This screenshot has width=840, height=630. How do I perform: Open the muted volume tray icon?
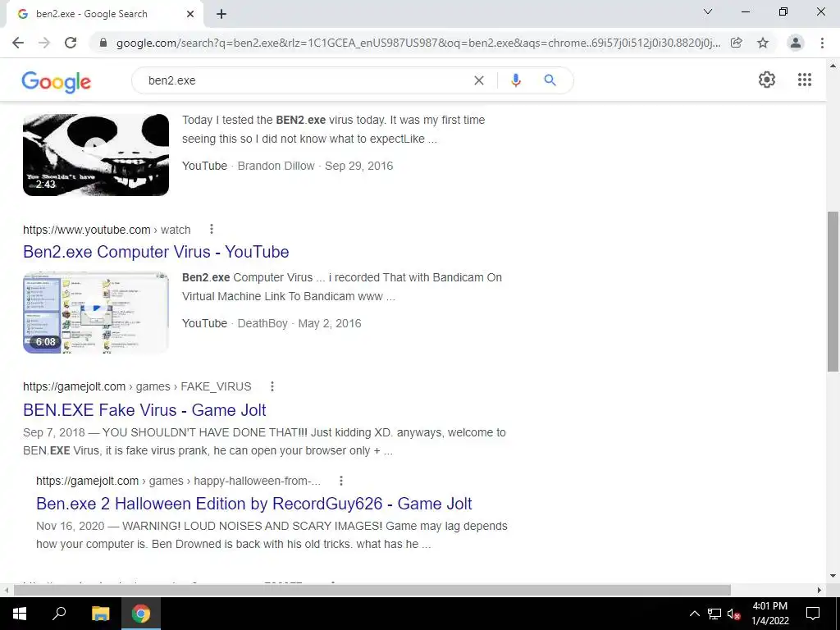(x=734, y=614)
